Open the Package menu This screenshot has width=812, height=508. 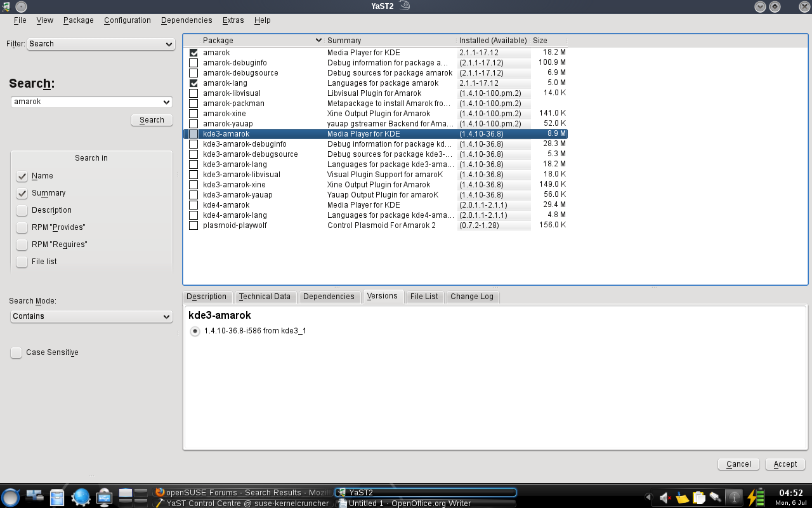pos(79,20)
